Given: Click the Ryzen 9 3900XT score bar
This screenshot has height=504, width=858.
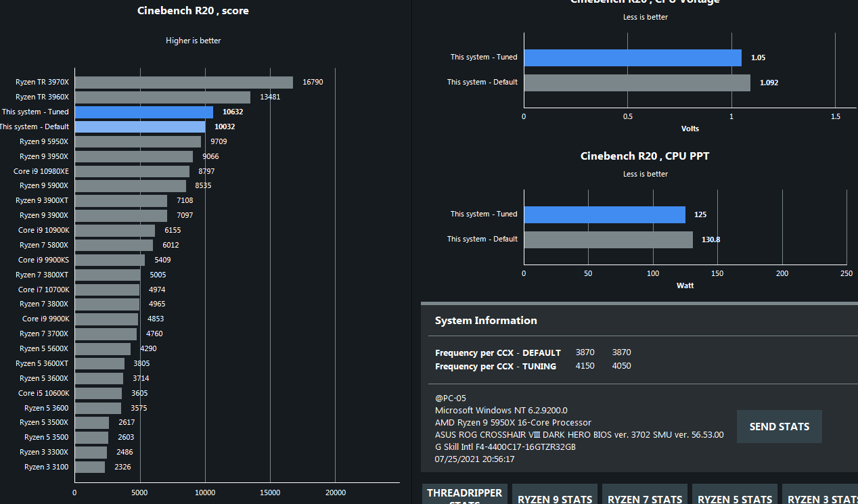Looking at the screenshot, I should pos(120,200).
